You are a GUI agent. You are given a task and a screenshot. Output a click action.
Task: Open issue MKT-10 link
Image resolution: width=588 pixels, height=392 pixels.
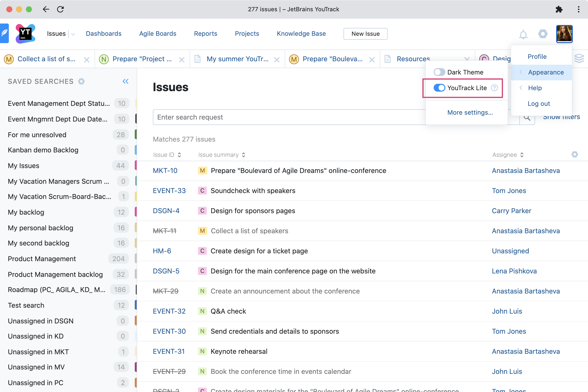(x=165, y=171)
